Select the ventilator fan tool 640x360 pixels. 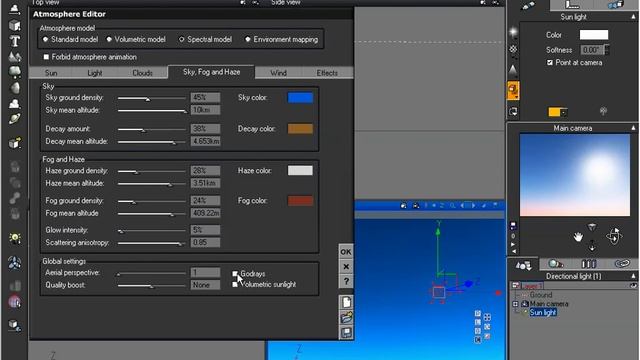click(15, 263)
